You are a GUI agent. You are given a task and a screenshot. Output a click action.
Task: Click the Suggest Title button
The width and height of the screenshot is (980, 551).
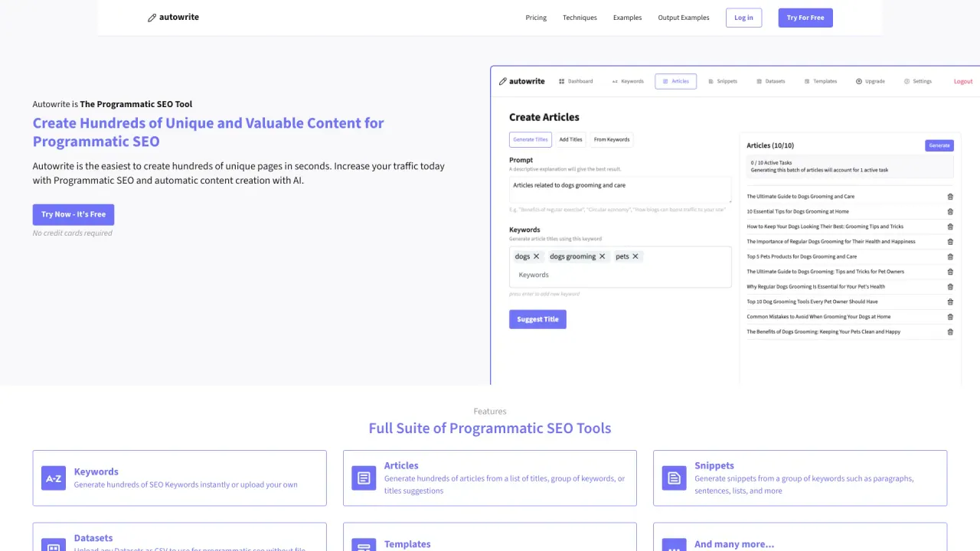(x=537, y=319)
